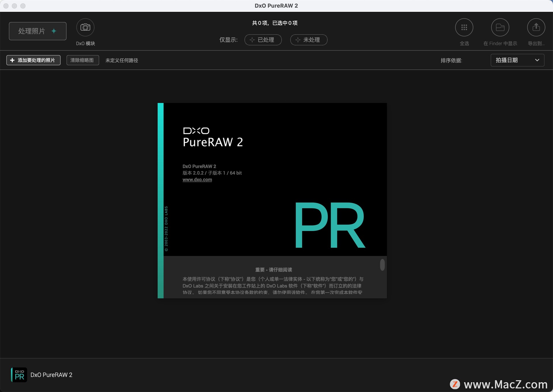This screenshot has height=392, width=553.
Task: Toggle the 未处理 filter
Action: click(x=309, y=40)
